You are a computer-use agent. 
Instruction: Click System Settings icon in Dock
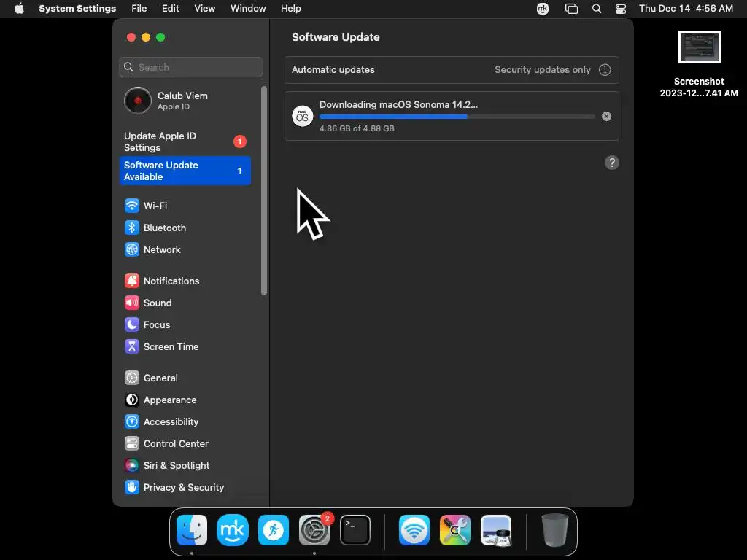pos(314,530)
